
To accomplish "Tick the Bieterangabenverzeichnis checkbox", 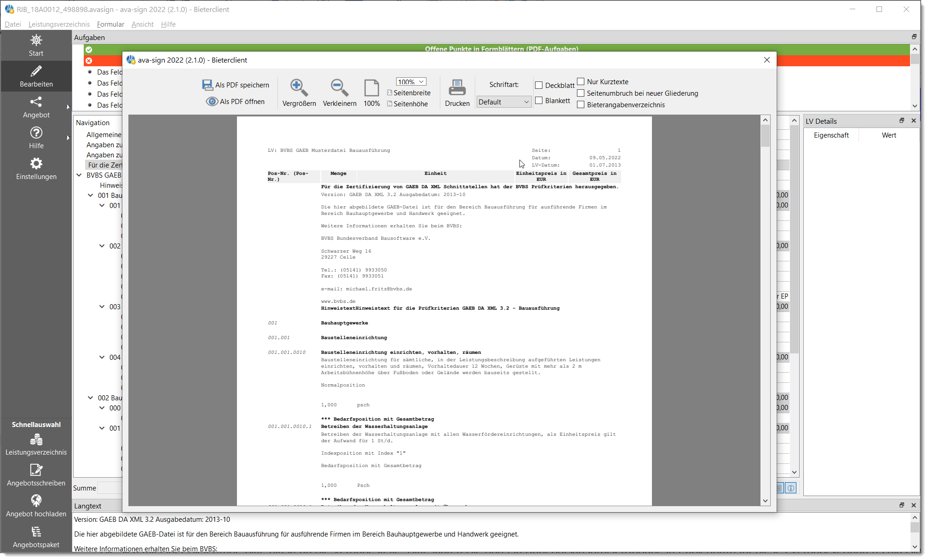I will [x=581, y=104].
